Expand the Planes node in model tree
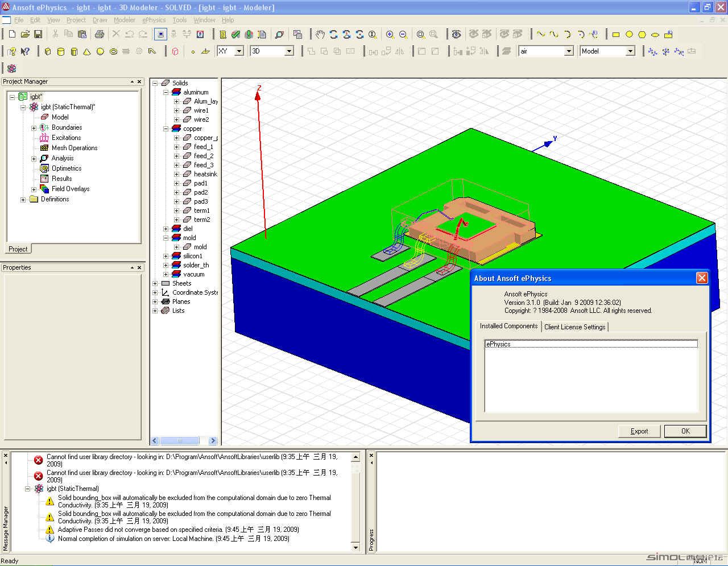Viewport: 728px width, 566px height. 155,301
